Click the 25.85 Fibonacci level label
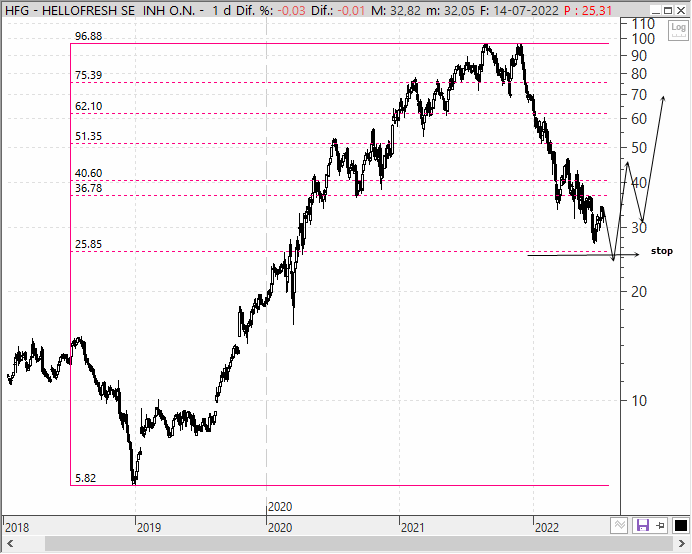Screen dimensions: 692x554 pyautogui.click(x=88, y=244)
